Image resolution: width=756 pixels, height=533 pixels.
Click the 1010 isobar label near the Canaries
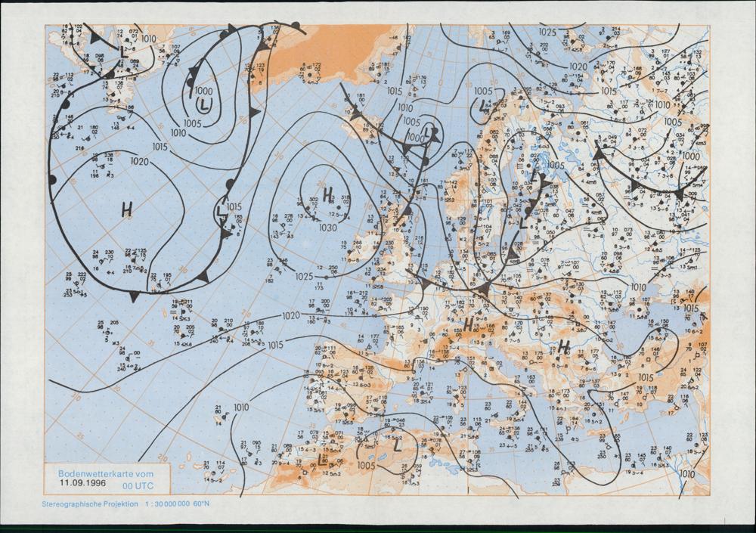pos(240,407)
